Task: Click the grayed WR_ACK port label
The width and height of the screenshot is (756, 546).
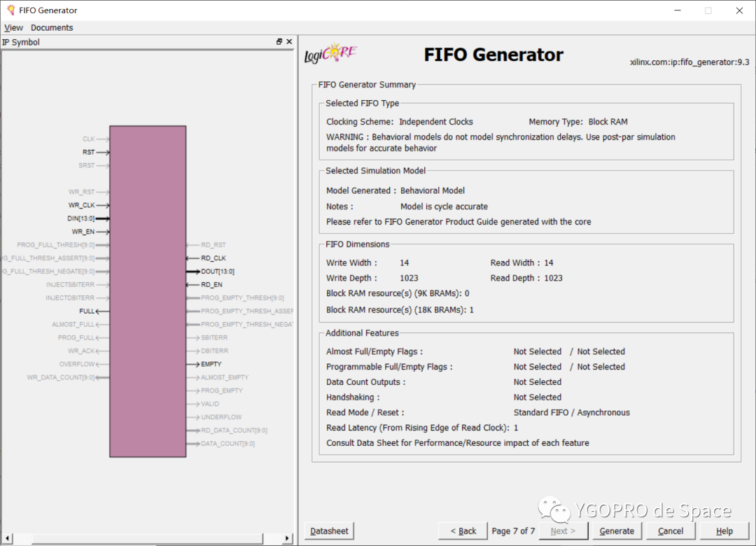Action: point(81,351)
